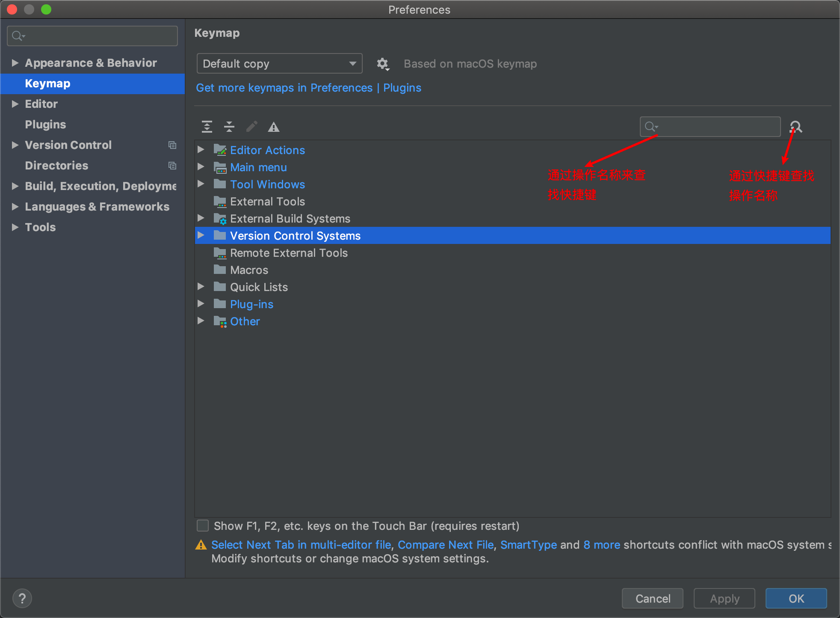
Task: Click the copy icon beside Version Control
Action: pyautogui.click(x=172, y=145)
